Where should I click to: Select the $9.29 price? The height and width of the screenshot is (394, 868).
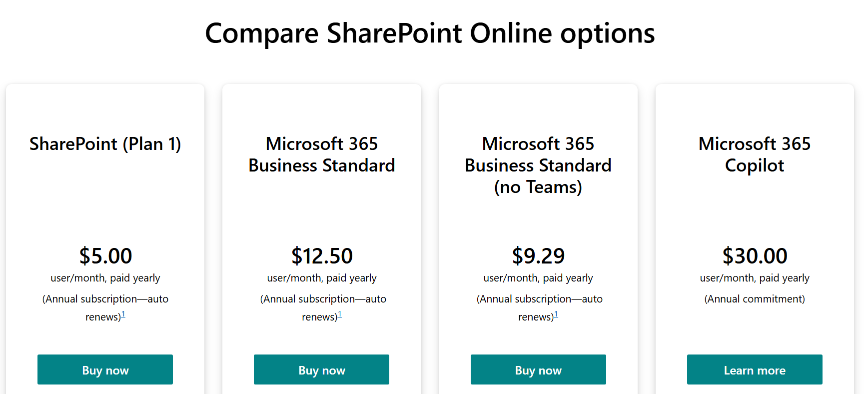pos(538,256)
